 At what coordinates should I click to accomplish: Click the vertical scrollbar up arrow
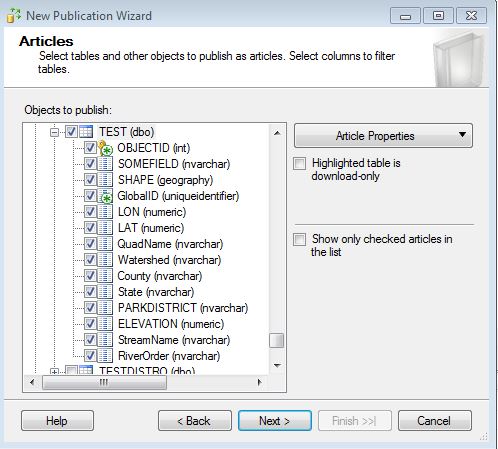coord(277,133)
